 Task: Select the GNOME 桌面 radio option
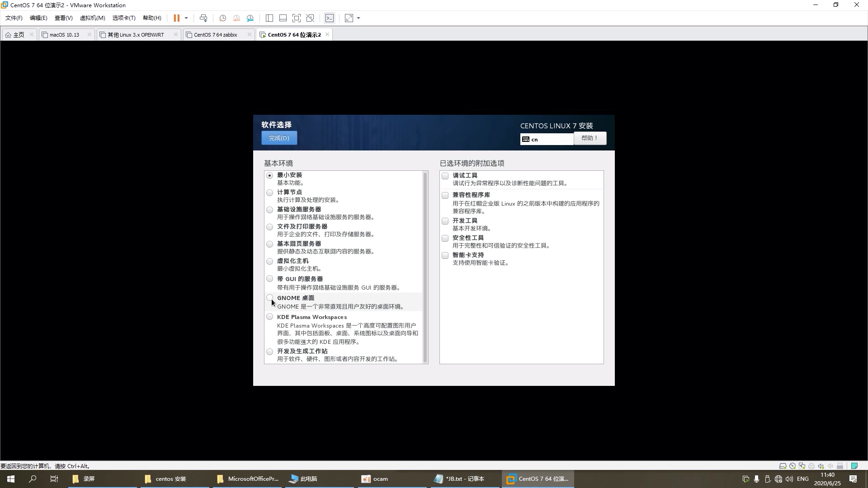click(270, 298)
